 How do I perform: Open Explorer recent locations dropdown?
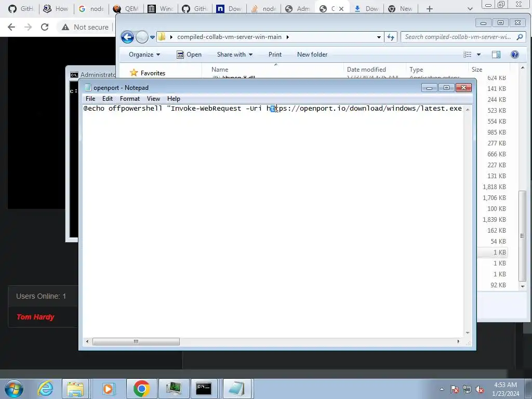pos(152,37)
